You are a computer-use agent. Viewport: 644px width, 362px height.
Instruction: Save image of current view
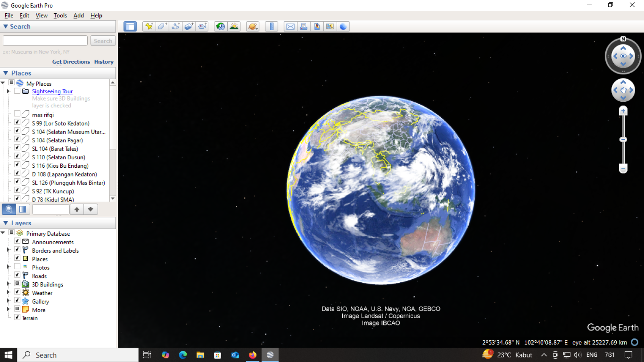317,27
